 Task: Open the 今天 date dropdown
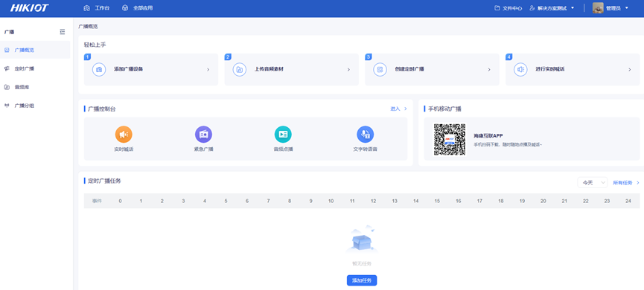(x=592, y=182)
